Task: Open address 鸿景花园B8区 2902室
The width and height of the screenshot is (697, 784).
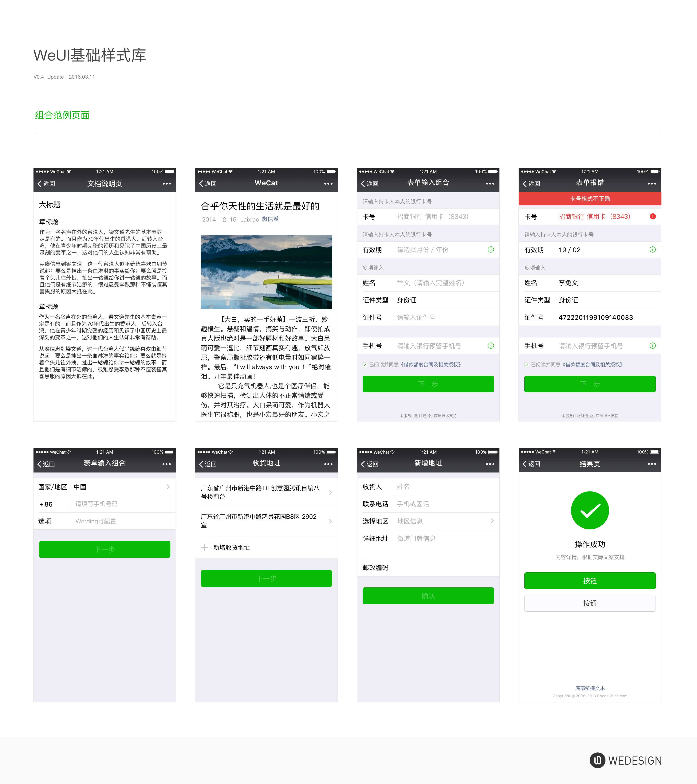Action: pos(266,521)
